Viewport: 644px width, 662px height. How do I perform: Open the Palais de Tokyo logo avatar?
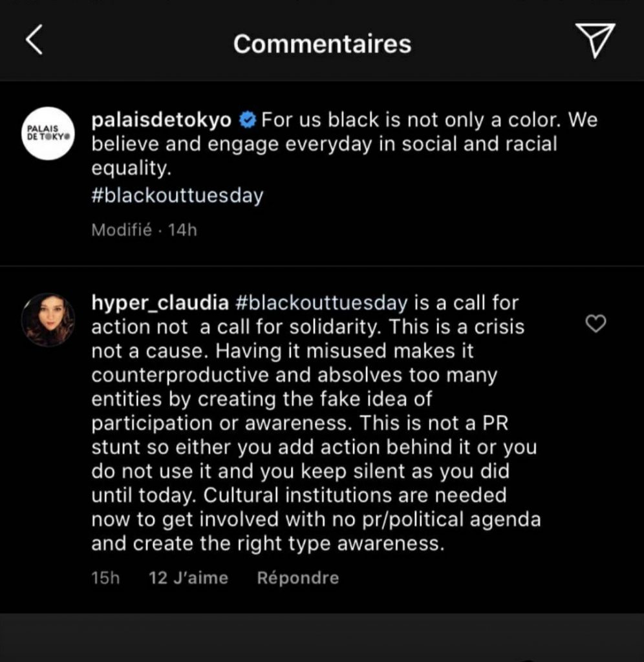48,134
